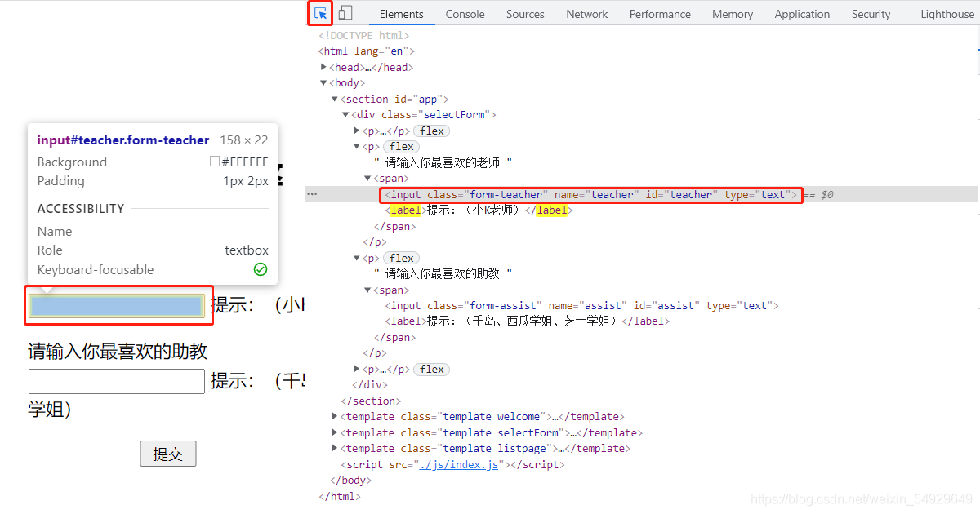980x514 pixels.
Task: Collapse the span containing form-teacher input
Action: (367, 178)
